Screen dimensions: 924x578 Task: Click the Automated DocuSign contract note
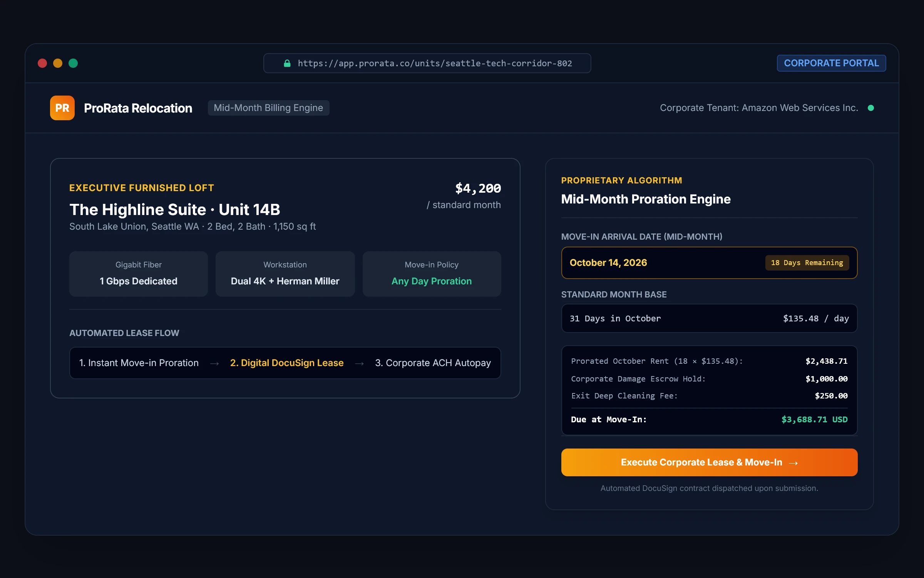coord(709,489)
